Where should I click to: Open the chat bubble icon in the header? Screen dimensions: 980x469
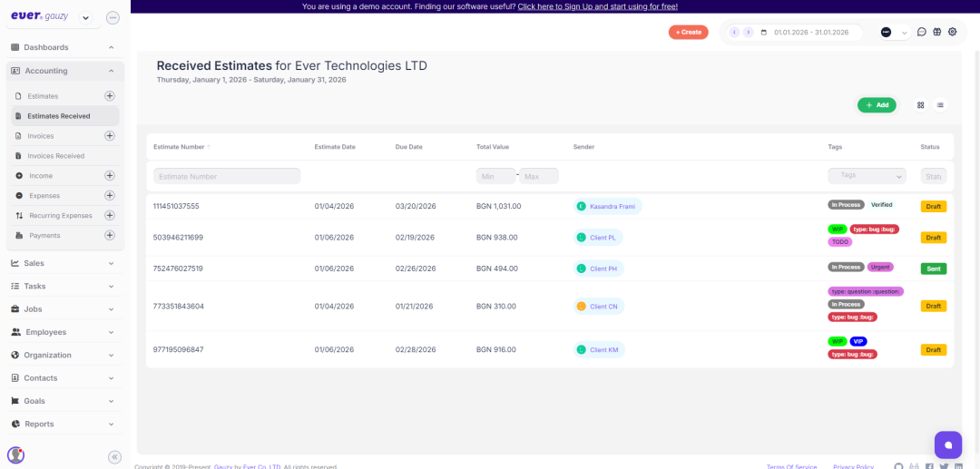click(x=922, y=32)
